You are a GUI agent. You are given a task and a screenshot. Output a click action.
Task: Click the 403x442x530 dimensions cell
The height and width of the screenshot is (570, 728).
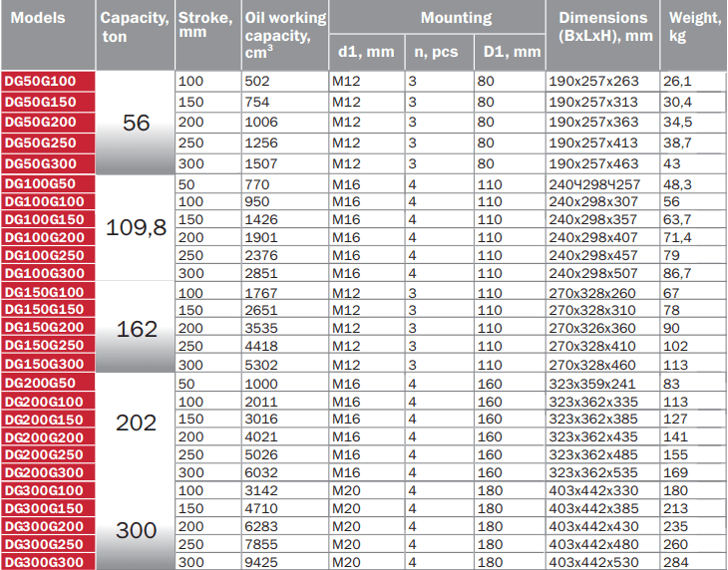602,562
